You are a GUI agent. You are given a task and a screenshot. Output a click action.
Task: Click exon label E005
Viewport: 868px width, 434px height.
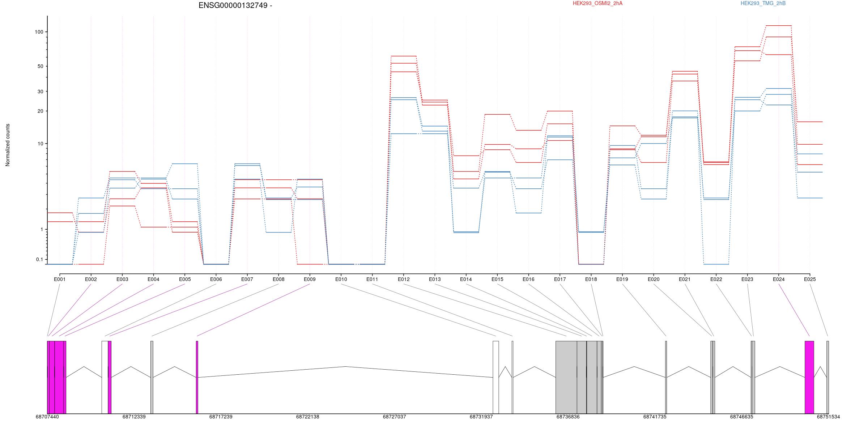point(185,279)
